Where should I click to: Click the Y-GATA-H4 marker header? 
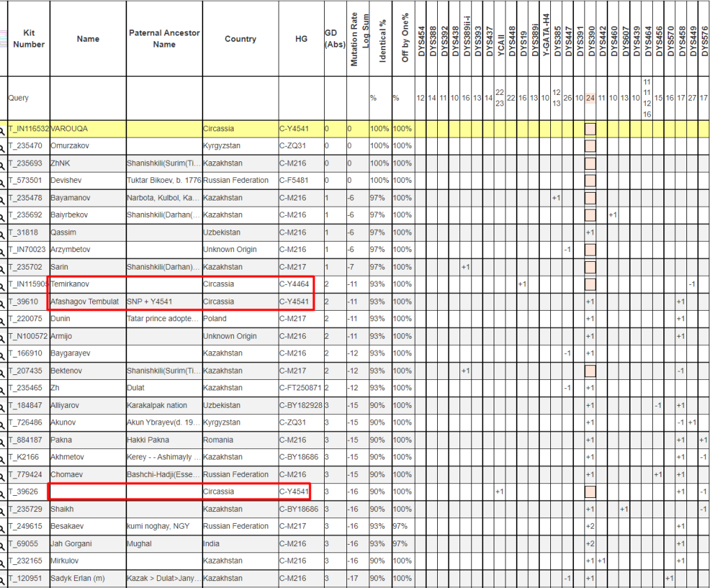click(546, 35)
